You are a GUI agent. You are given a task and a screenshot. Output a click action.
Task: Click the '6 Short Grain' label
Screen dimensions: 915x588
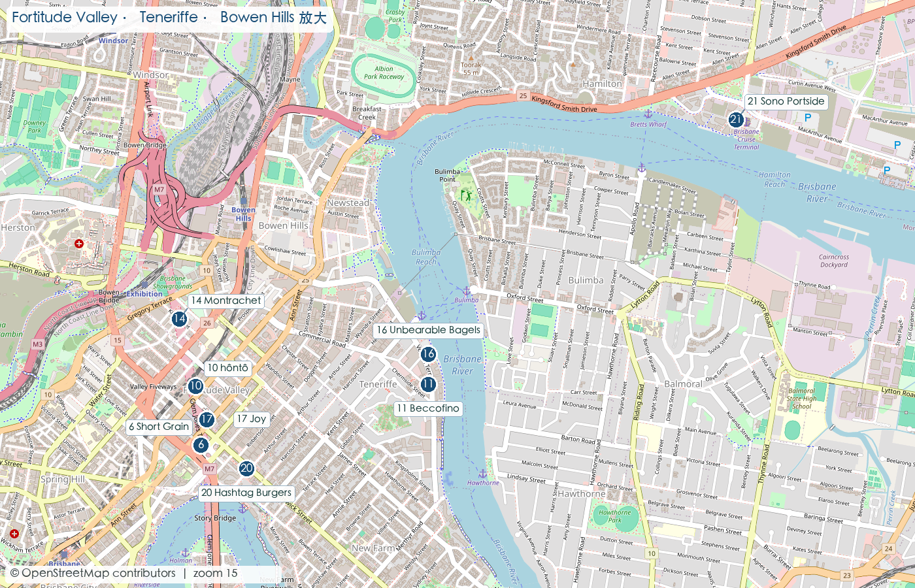tap(159, 427)
